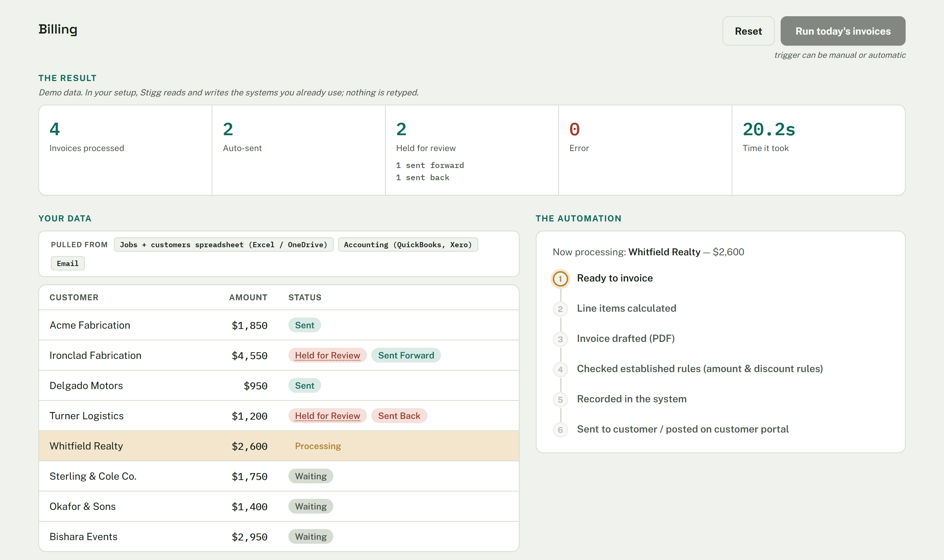
Task: Select the Turner Logistics customer name
Action: coord(86,416)
